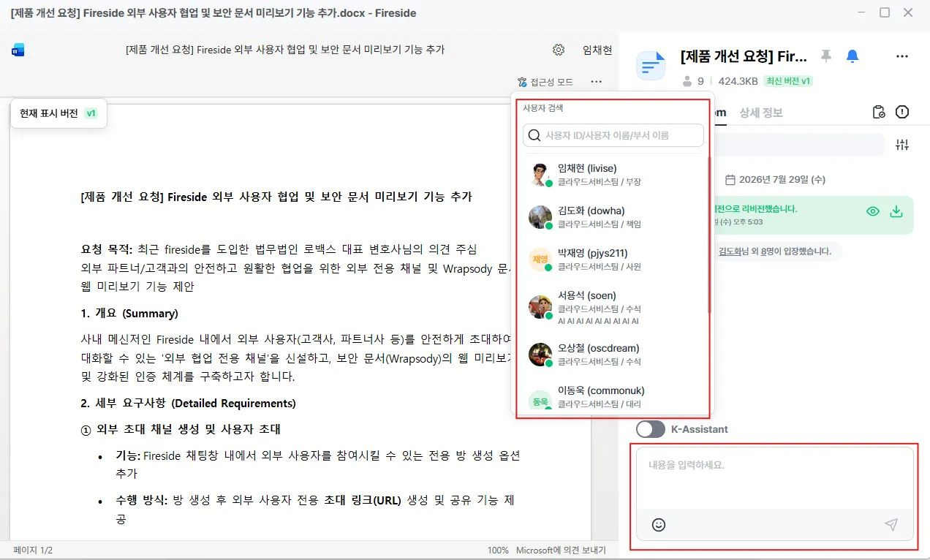Click the 사용자 검색 popup label

[542, 108]
